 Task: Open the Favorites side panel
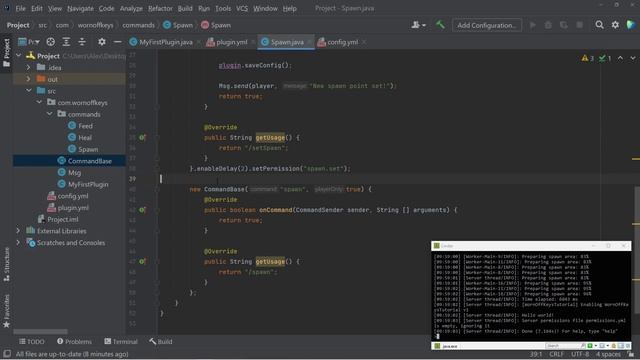point(7,311)
